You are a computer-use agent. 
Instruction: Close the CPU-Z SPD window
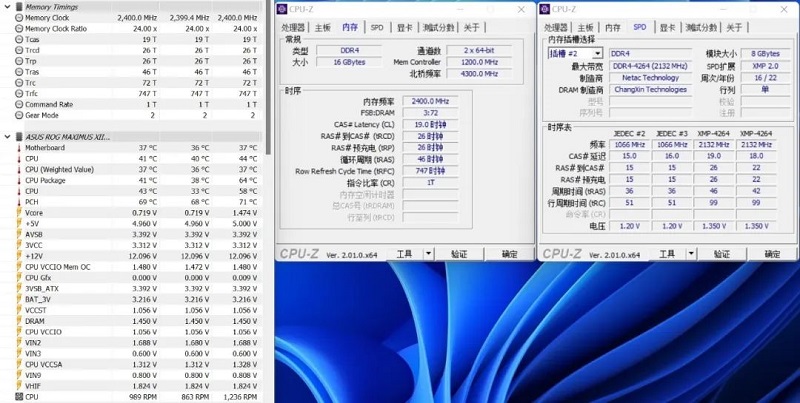click(784, 9)
